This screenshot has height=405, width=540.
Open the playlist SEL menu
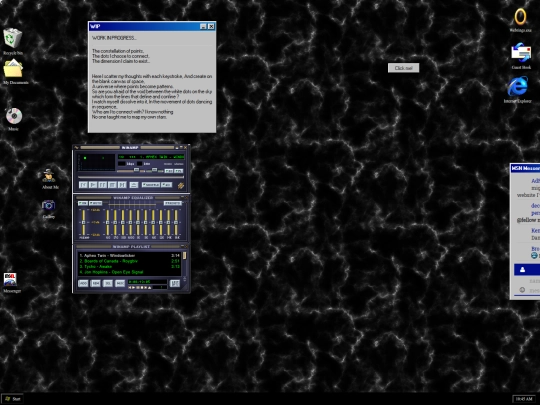(x=107, y=283)
